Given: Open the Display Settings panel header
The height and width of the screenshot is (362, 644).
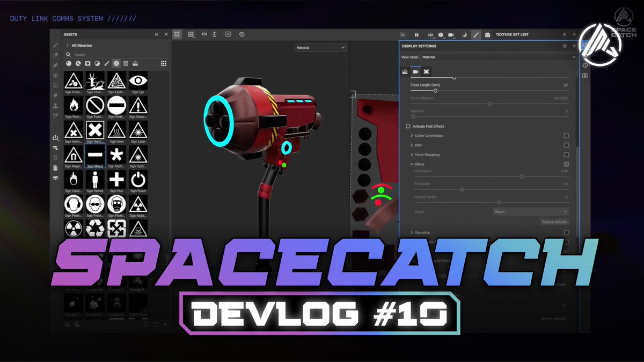Looking at the screenshot, I should click(424, 46).
